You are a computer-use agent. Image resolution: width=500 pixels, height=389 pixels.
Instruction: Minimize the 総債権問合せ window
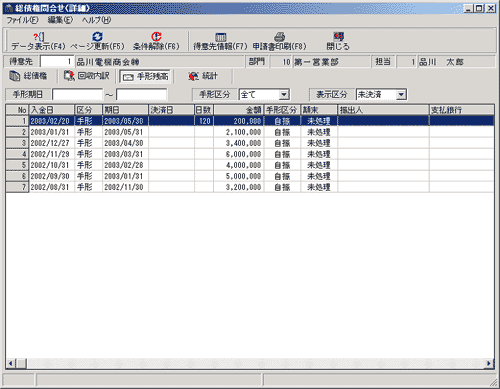click(469, 8)
